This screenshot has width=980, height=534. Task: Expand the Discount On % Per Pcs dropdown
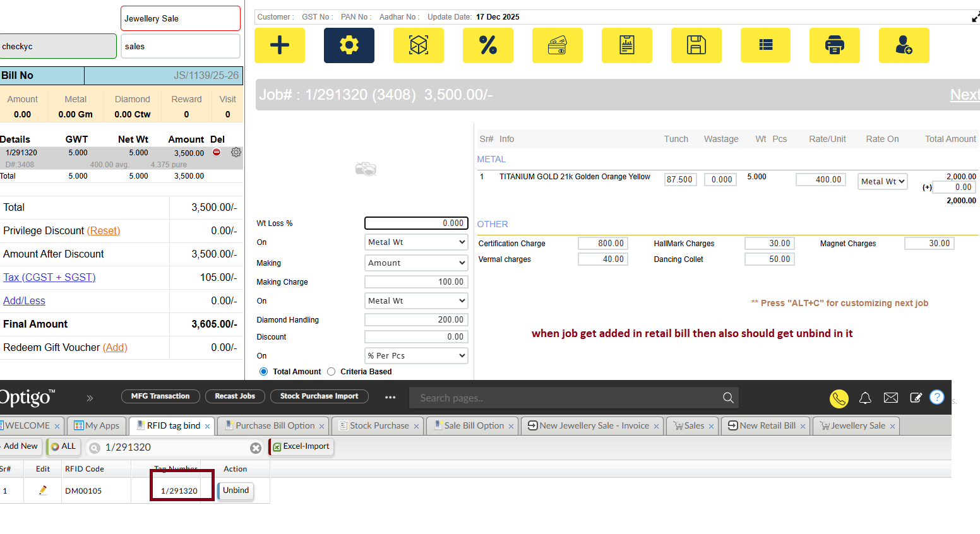[416, 356]
